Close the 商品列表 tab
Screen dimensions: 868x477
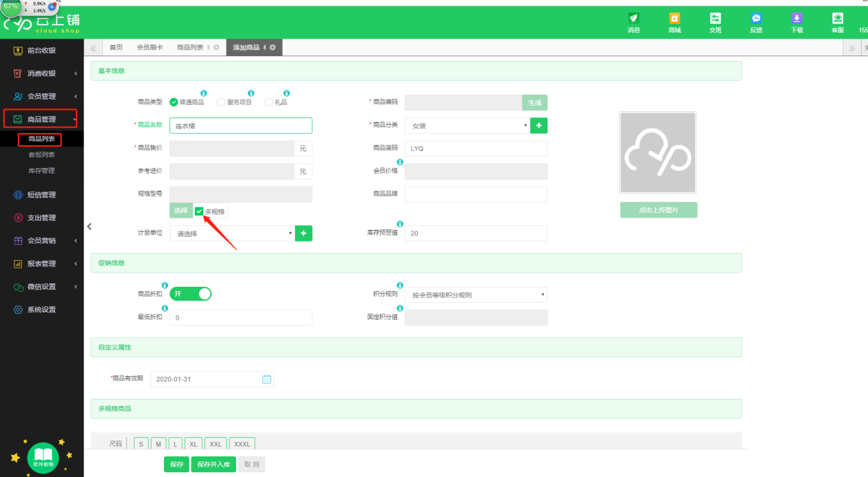[216, 47]
